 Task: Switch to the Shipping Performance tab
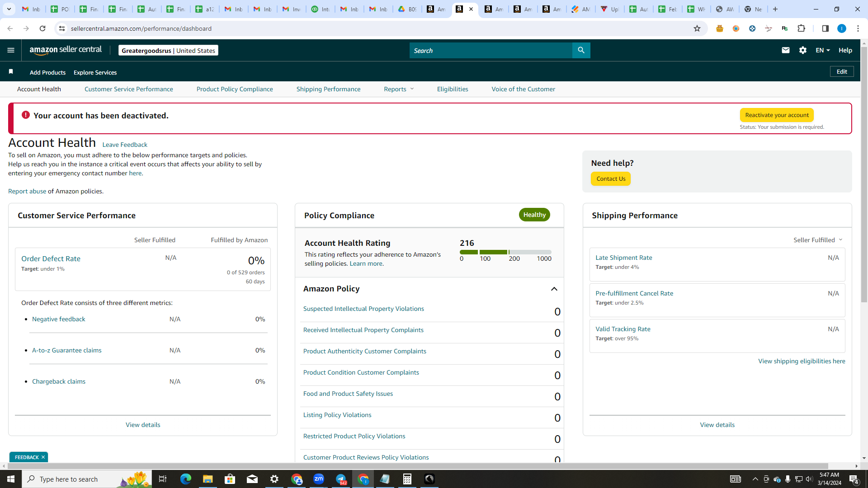point(328,89)
